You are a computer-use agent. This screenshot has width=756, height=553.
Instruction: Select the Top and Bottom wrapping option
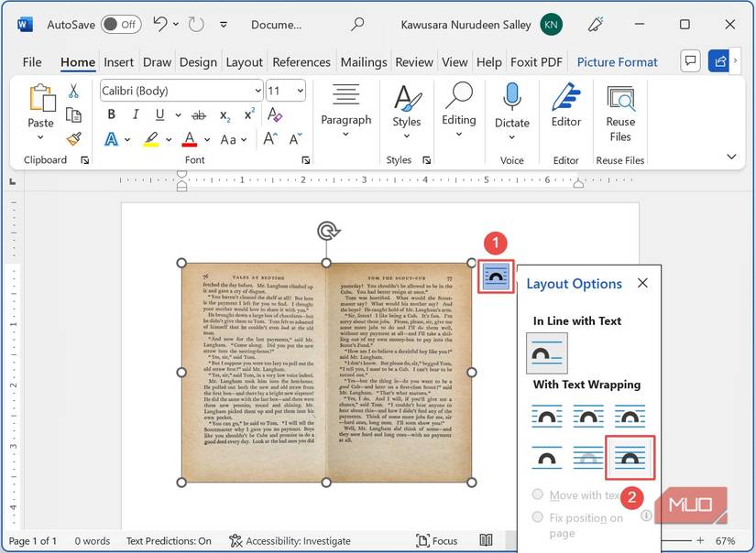click(x=547, y=458)
